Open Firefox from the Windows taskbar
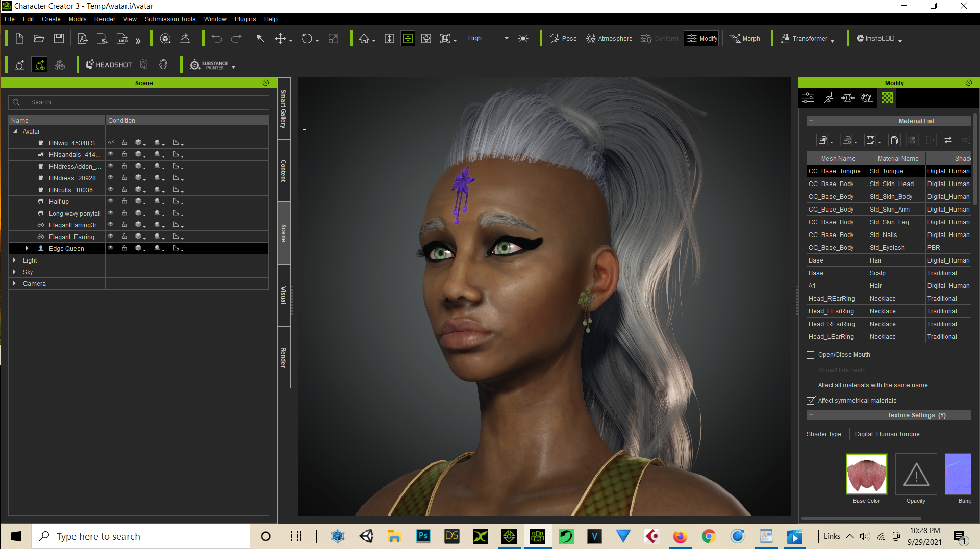This screenshot has width=980, height=549. tap(680, 536)
